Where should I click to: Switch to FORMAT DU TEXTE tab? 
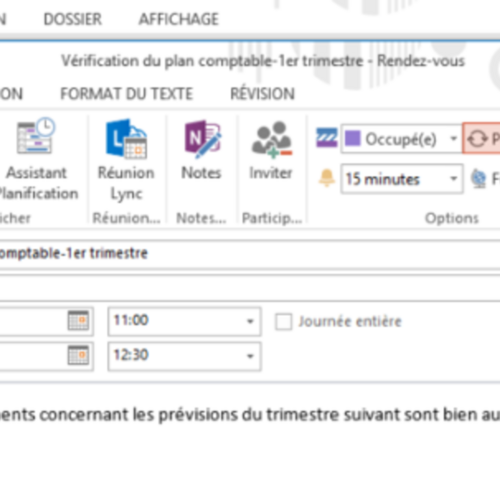coord(127,94)
